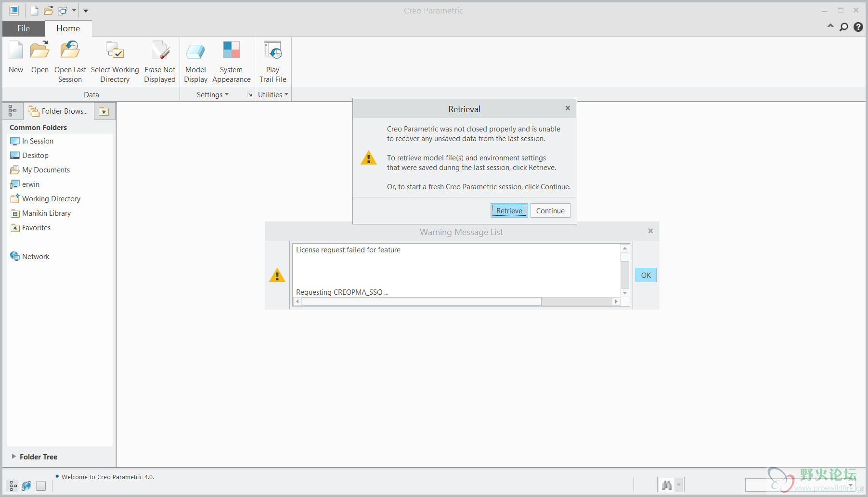Close the Retrieval dialog

click(x=568, y=108)
